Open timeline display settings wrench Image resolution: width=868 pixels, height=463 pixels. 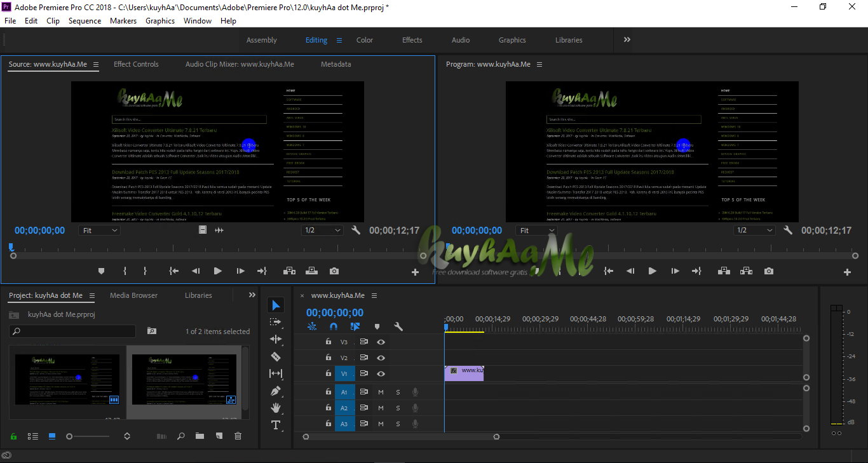398,326
